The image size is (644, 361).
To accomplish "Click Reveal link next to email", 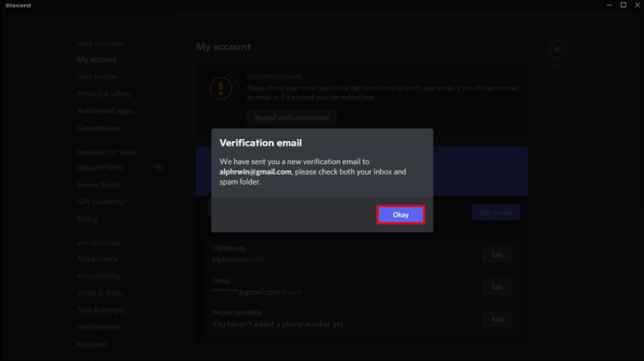I will tap(291, 292).
